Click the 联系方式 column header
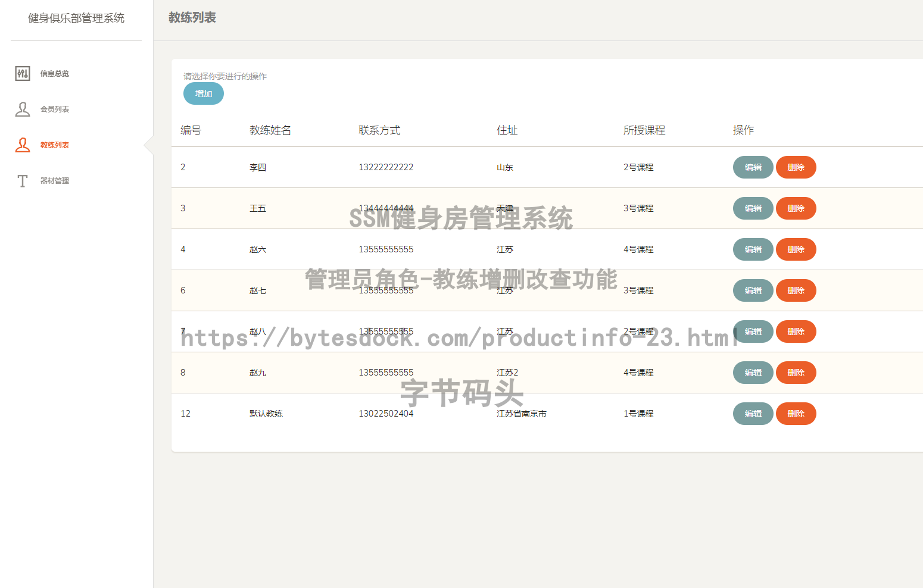Image resolution: width=923 pixels, height=588 pixels. [x=379, y=130]
